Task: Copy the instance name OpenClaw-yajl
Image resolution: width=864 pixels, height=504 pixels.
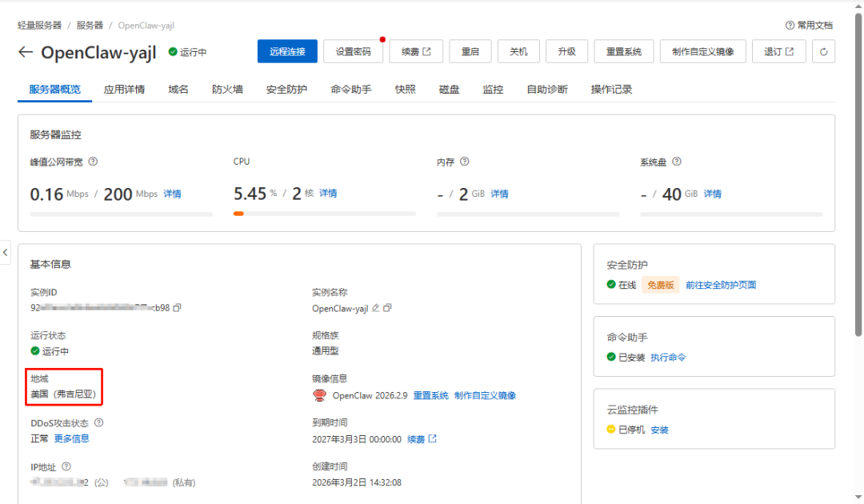Action: pyautogui.click(x=387, y=308)
